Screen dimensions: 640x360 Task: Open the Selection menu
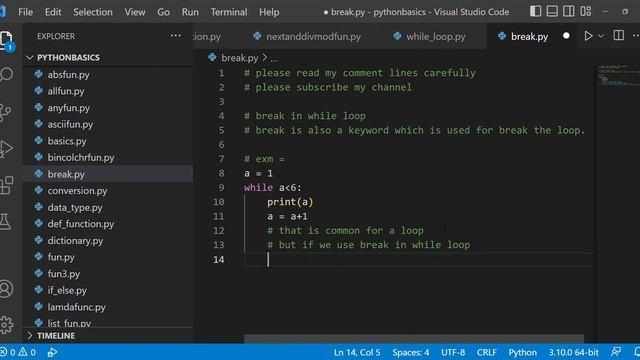[93, 12]
